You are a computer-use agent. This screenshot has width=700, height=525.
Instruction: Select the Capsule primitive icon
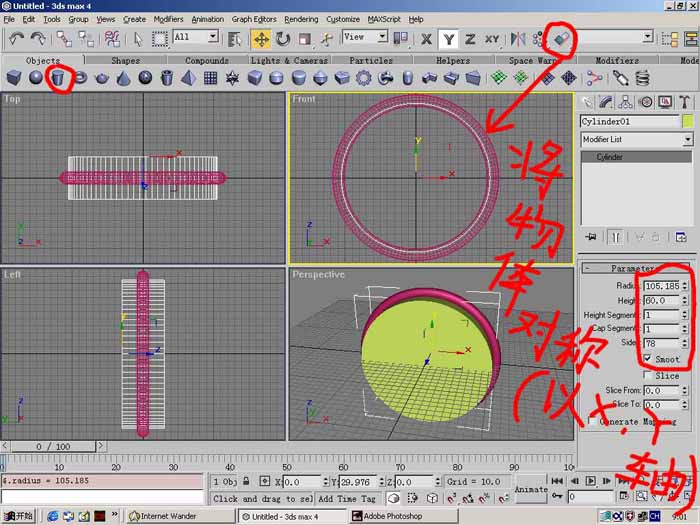coord(408,78)
